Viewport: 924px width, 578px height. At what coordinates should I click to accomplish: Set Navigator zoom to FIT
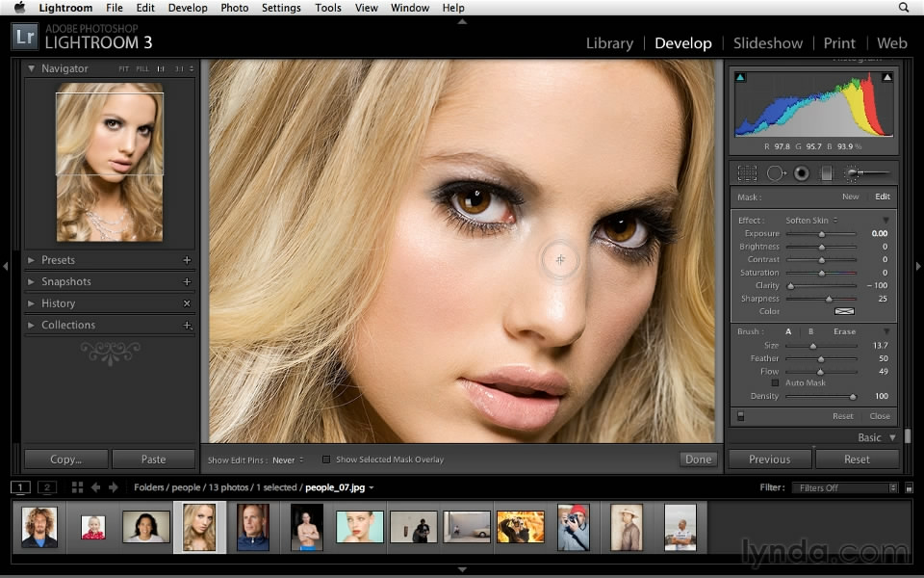123,69
